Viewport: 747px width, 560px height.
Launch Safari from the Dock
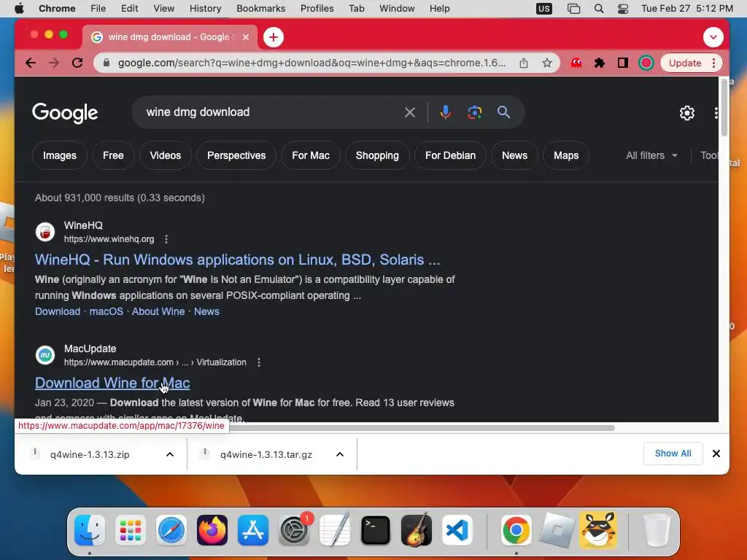[x=171, y=530]
